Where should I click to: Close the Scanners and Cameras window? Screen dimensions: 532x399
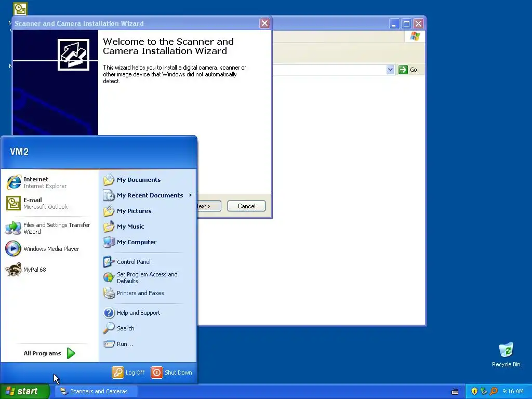pyautogui.click(x=418, y=24)
